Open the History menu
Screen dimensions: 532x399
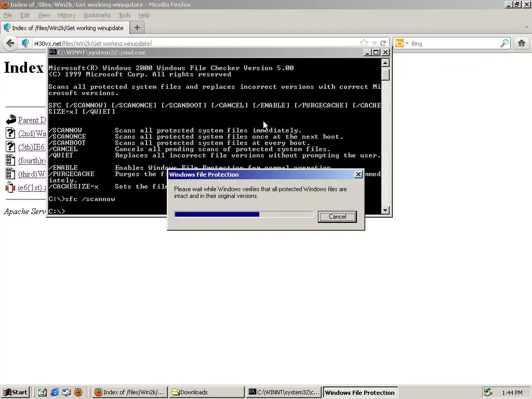[66, 15]
